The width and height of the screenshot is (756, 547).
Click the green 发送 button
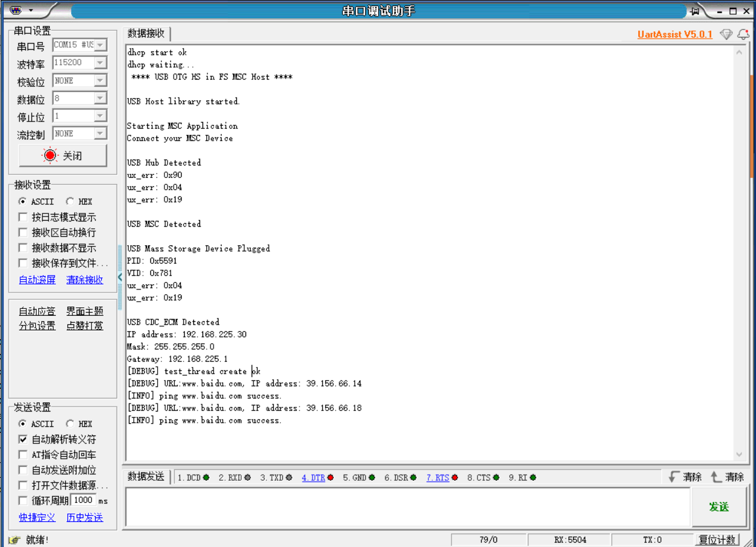(x=719, y=507)
